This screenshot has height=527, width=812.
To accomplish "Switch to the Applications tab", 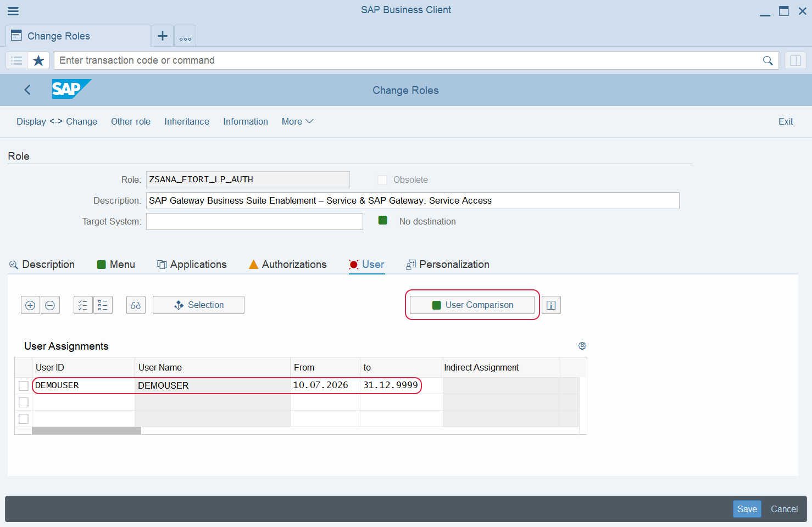I will pos(192,265).
